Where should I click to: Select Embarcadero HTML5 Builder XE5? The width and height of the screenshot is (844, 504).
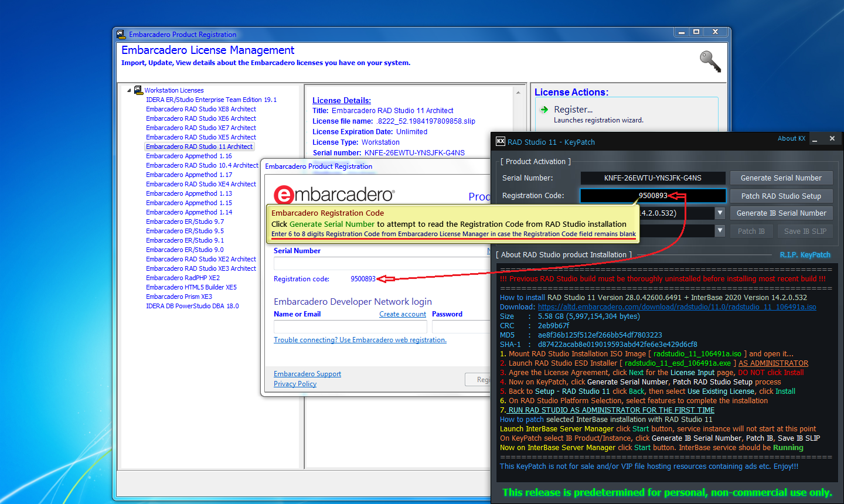[191, 287]
